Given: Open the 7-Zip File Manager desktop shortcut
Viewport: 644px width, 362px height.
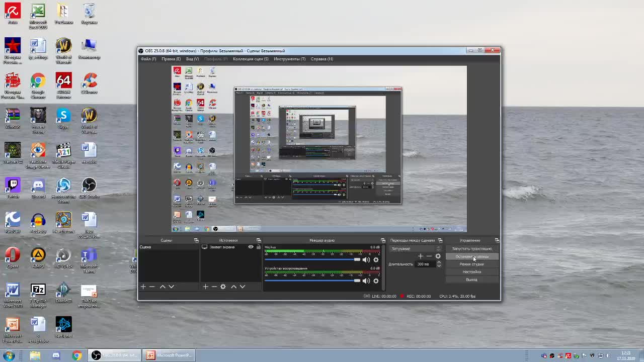Looking at the screenshot, I should (x=38, y=296).
